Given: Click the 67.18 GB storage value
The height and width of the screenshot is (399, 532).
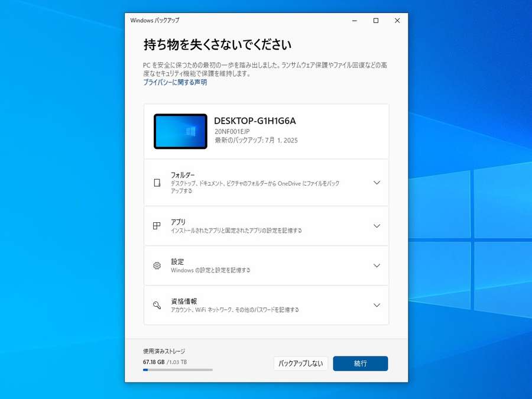Looking at the screenshot, I should pyautogui.click(x=154, y=362).
